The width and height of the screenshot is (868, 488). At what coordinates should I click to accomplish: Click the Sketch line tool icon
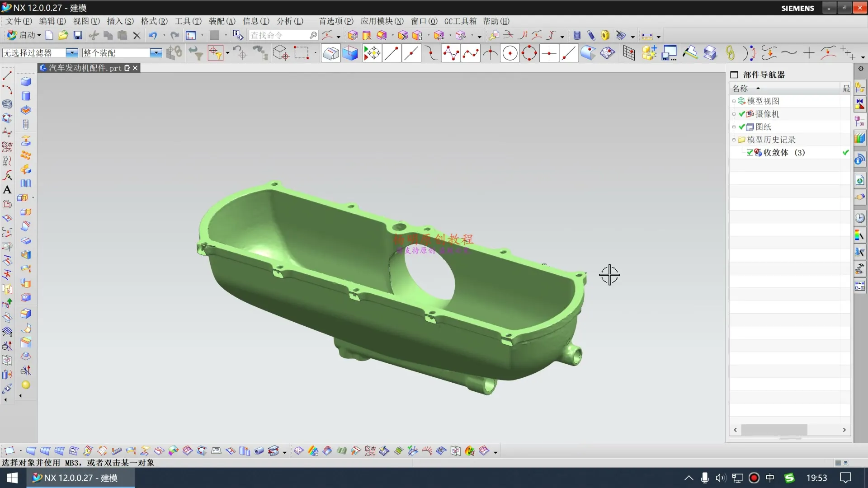coord(7,75)
